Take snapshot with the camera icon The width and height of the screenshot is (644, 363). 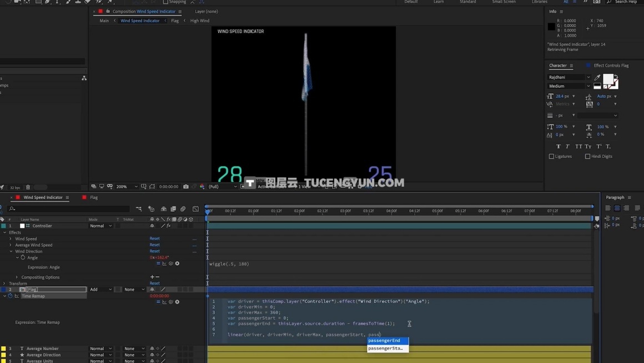[x=186, y=187]
